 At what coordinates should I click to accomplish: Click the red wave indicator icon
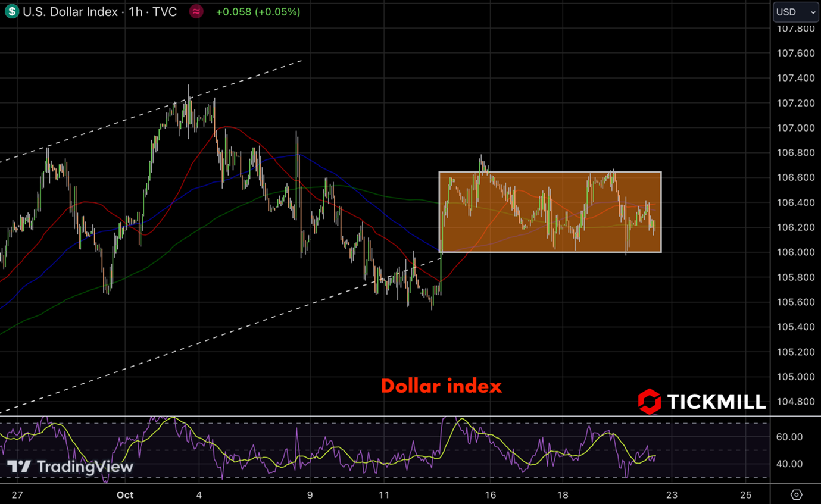pos(196,11)
